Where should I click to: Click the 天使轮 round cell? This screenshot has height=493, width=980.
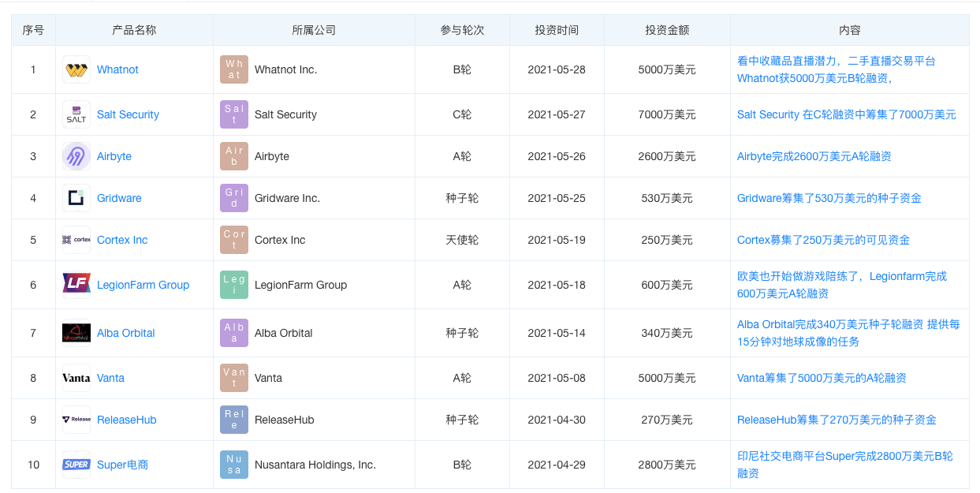(462, 240)
